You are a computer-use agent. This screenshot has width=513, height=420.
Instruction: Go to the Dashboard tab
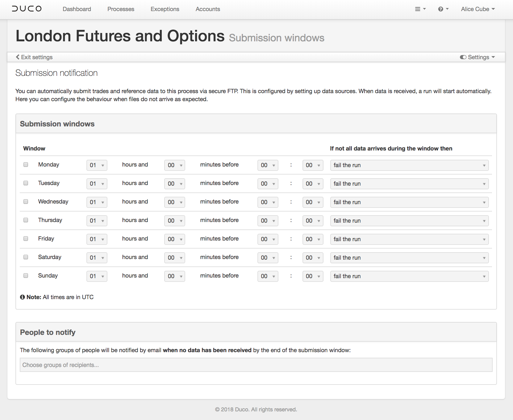point(77,9)
